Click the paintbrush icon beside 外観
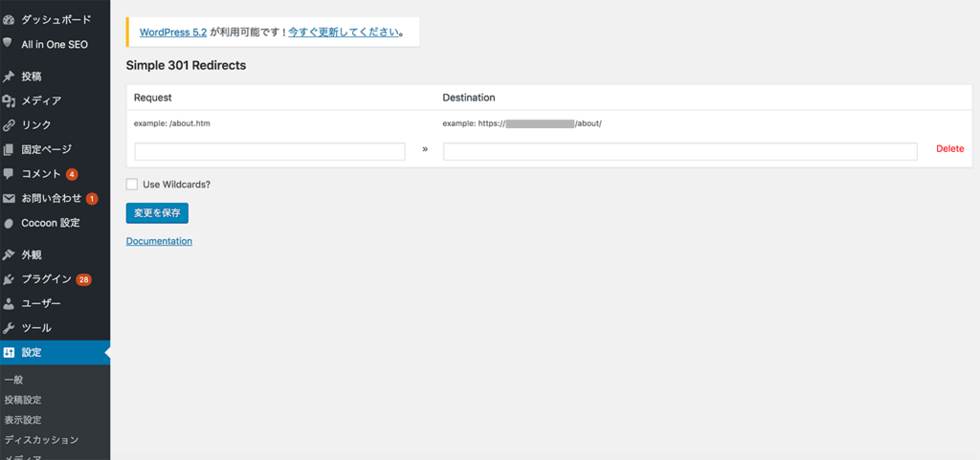 point(8,254)
